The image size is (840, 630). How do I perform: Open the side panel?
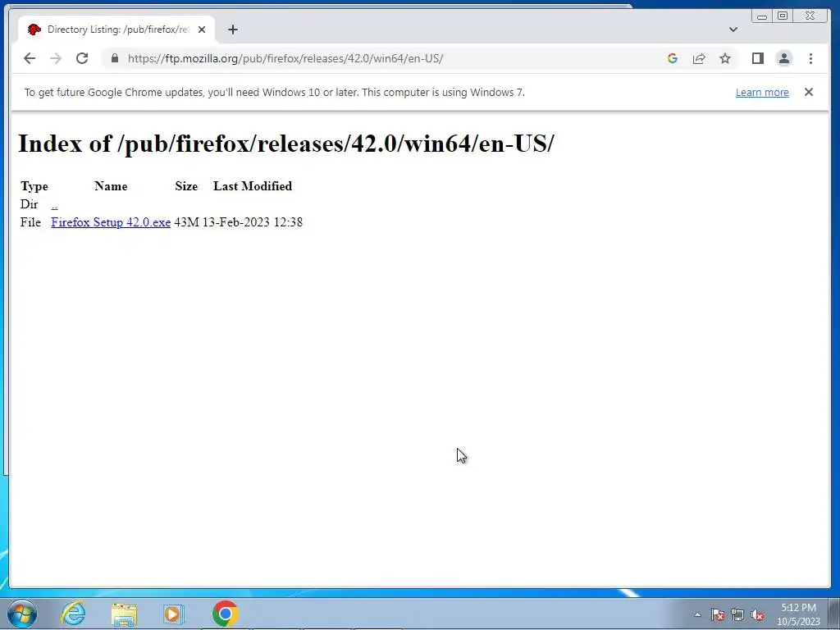point(757,58)
